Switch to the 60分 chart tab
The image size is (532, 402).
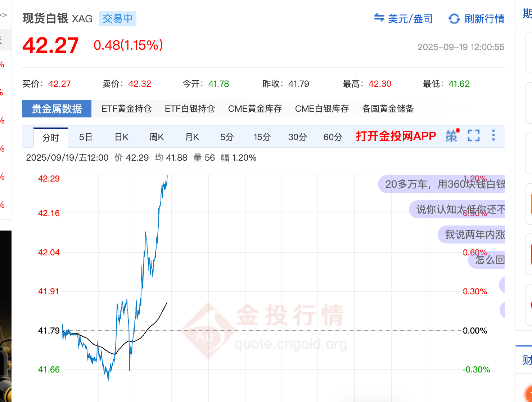(333, 137)
